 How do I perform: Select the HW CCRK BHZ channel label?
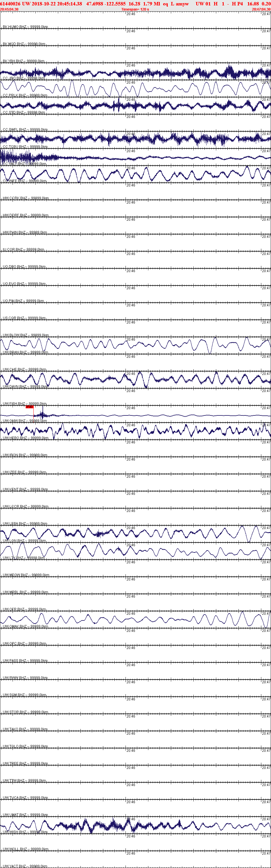[26, 198]
